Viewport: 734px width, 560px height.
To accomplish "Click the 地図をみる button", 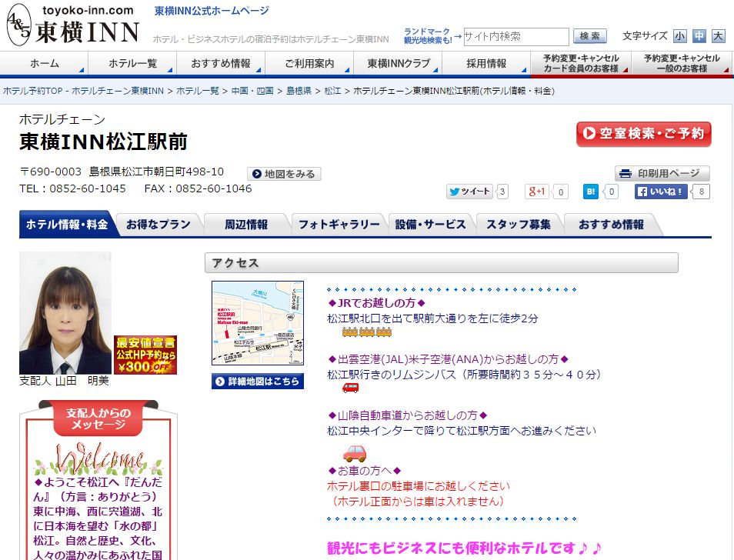I will tap(284, 174).
